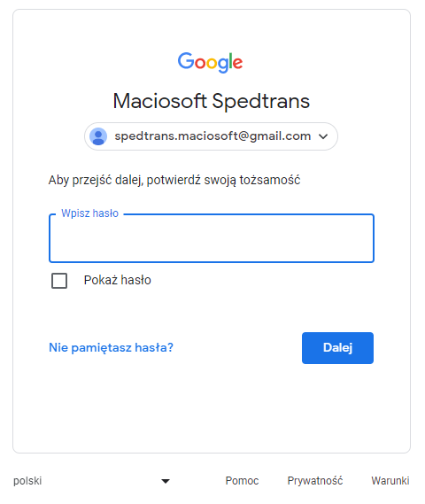The width and height of the screenshot is (425, 504).
Task: Open the polski language dropdown
Action: [91, 481]
